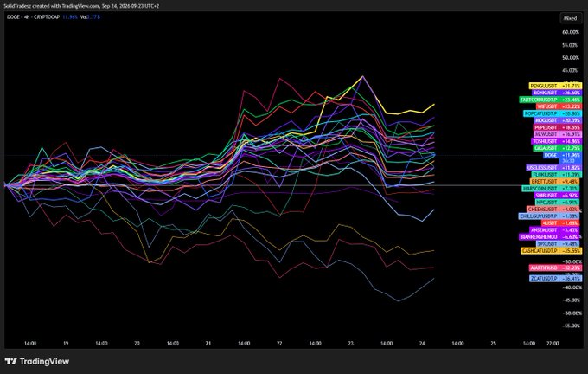This screenshot has height=374, width=588.
Task: Click the Vol value in chart legend
Action: coord(93,17)
